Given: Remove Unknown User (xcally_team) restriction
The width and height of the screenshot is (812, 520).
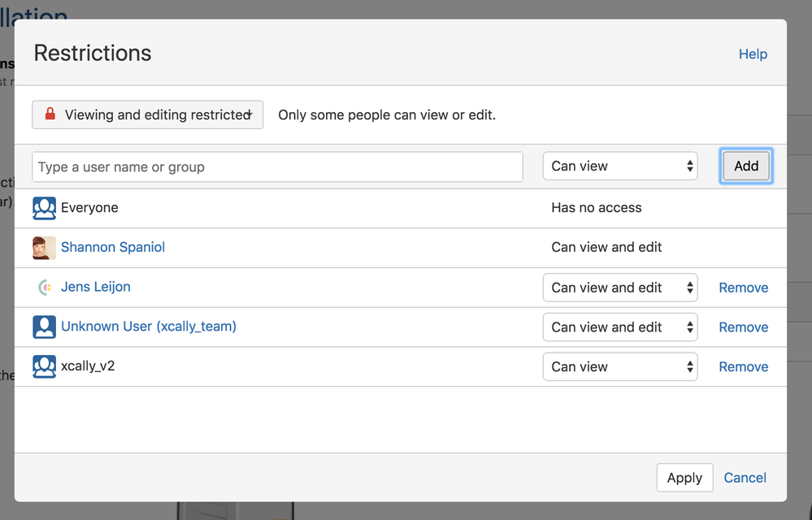Looking at the screenshot, I should coord(743,327).
